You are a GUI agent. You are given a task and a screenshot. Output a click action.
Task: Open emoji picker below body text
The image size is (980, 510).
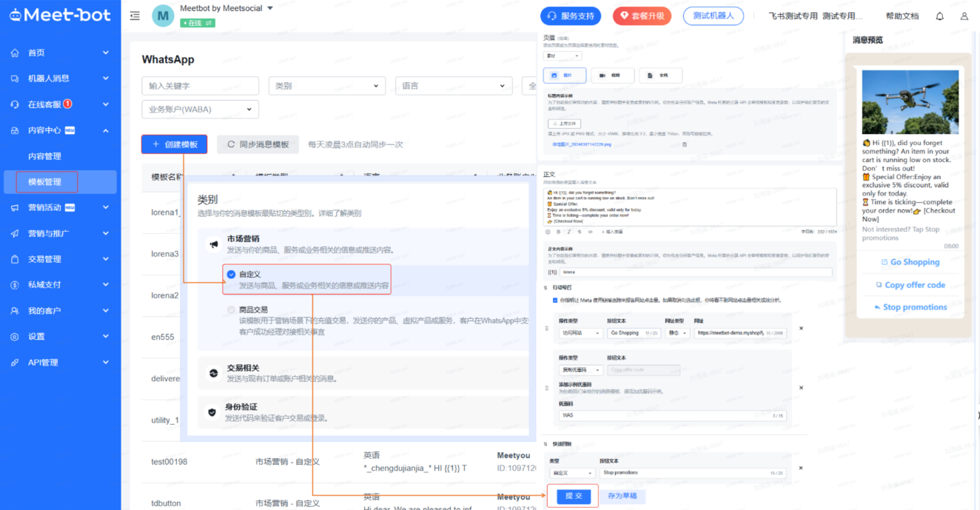tap(548, 232)
